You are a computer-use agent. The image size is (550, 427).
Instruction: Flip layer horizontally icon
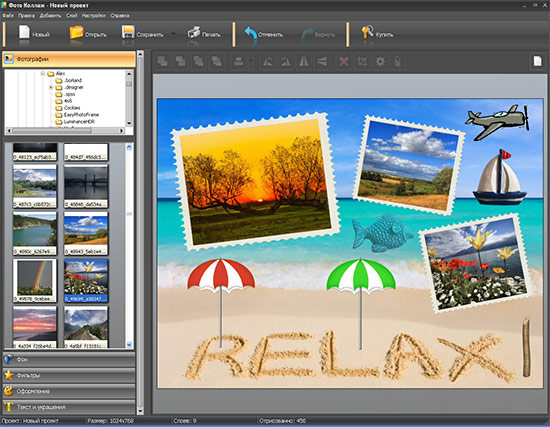point(303,61)
